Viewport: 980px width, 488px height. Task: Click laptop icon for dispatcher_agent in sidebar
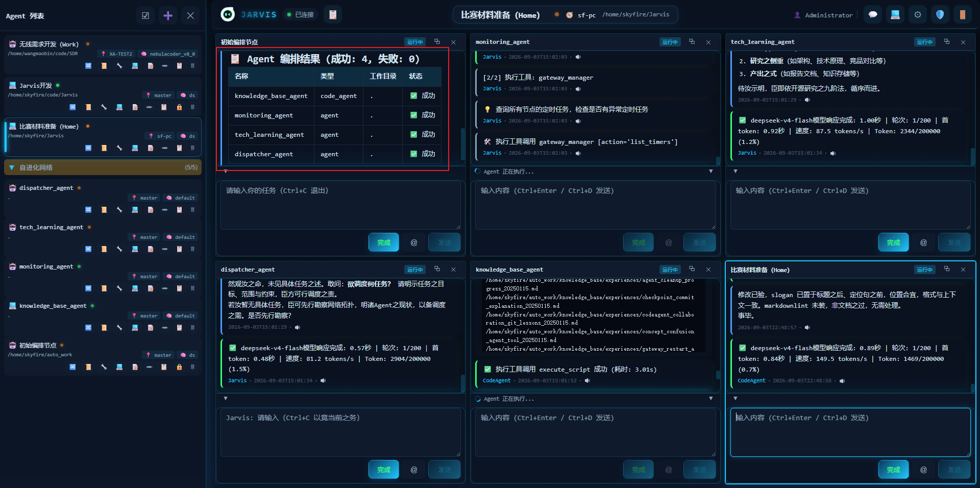click(135, 210)
